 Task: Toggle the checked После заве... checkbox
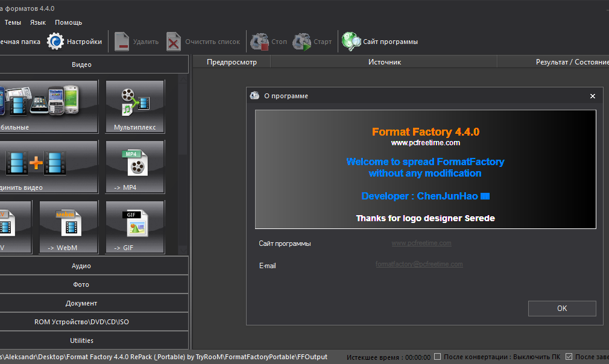click(569, 357)
